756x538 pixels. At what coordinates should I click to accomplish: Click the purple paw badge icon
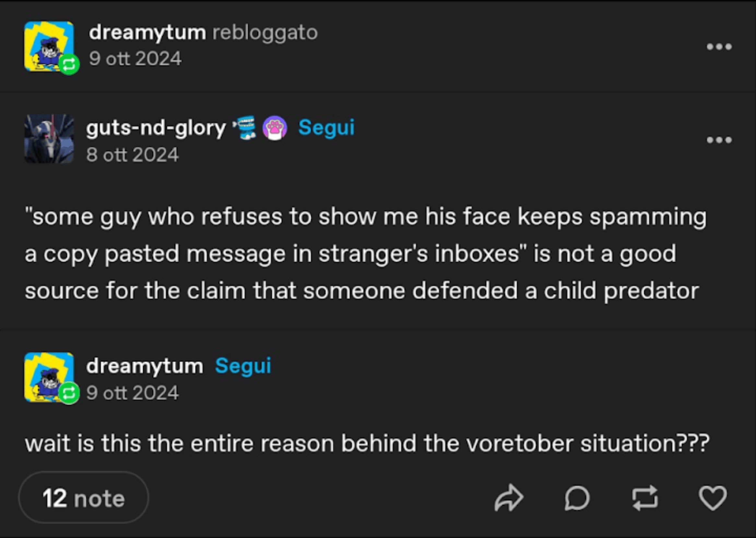(x=274, y=128)
